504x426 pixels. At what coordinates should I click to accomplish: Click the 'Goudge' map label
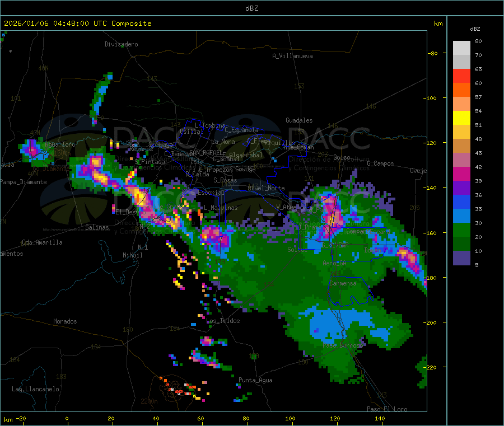[x=245, y=169]
